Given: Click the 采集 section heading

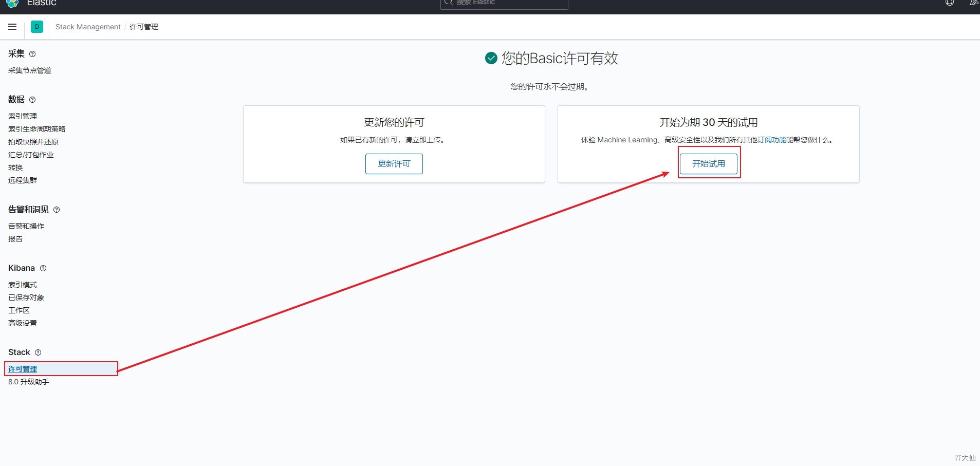Looking at the screenshot, I should tap(16, 53).
